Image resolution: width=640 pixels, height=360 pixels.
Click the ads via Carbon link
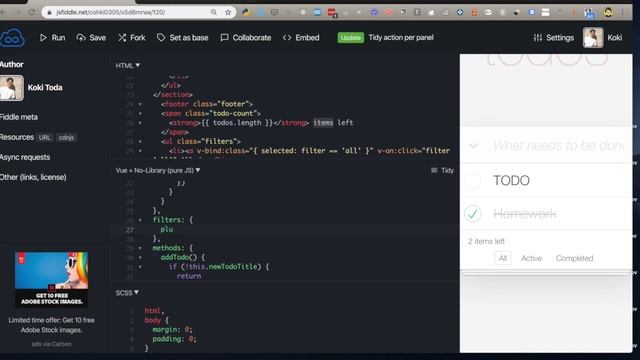tap(51, 344)
